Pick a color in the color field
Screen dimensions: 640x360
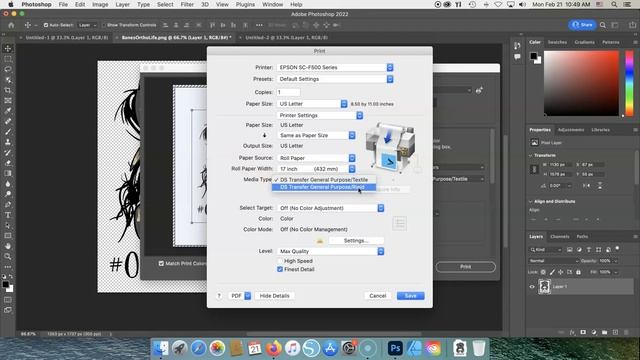coord(581,84)
